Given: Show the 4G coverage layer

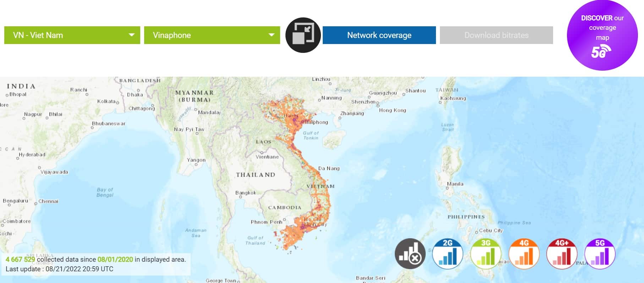Looking at the screenshot, I should coord(524,254).
